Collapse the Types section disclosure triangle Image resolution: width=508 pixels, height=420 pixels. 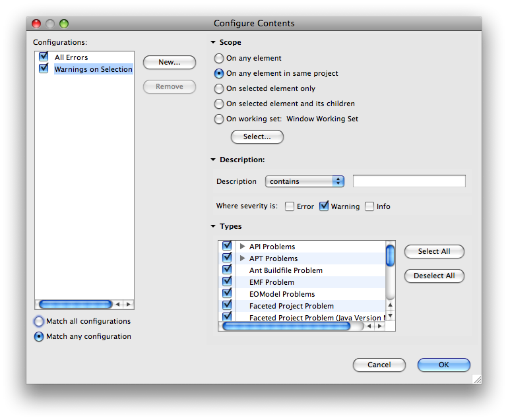(x=213, y=227)
